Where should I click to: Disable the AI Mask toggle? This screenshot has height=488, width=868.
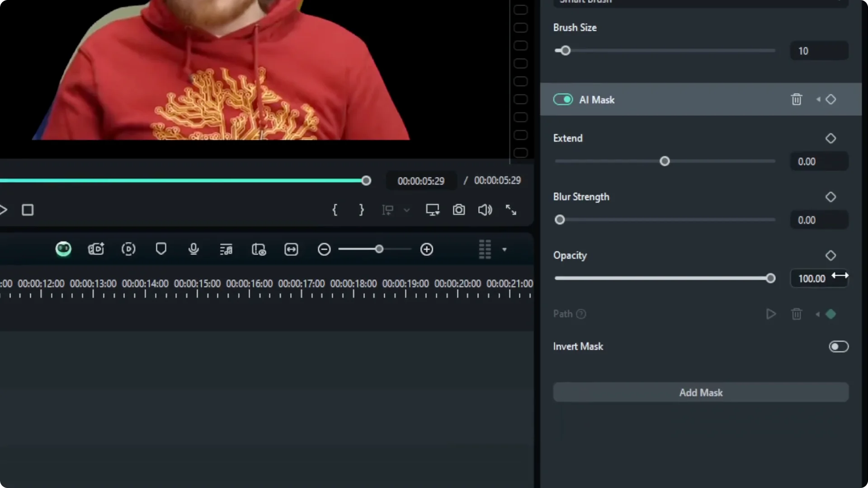click(x=563, y=99)
